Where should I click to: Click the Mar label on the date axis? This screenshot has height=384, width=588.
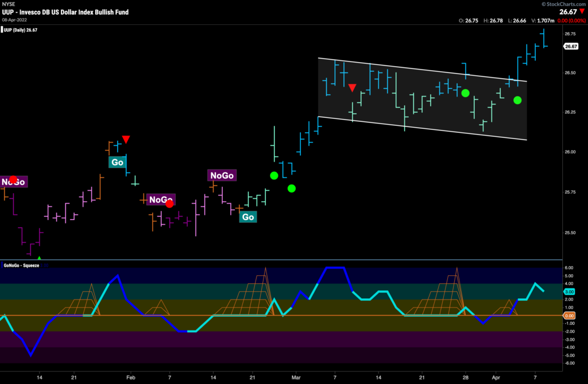click(x=296, y=378)
